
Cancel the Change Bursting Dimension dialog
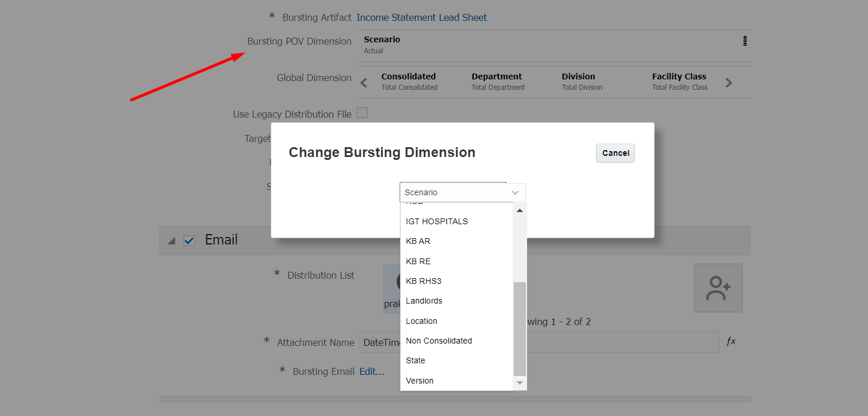pos(615,153)
